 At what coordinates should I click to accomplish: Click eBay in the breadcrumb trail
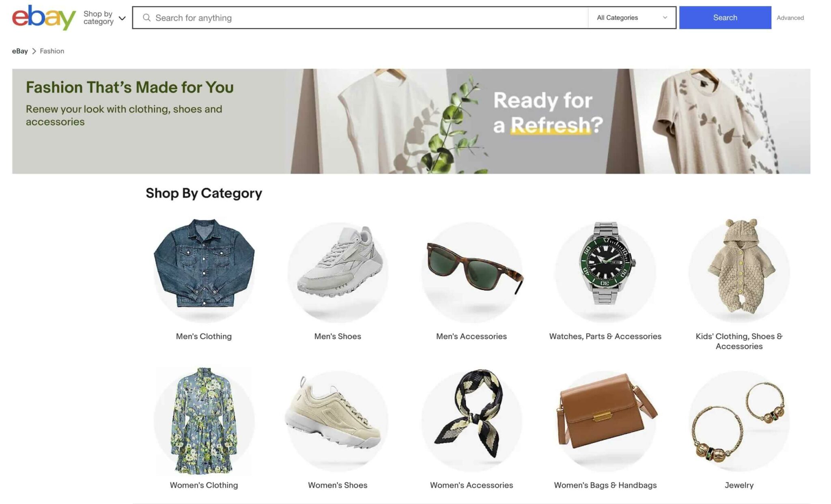[x=20, y=51]
